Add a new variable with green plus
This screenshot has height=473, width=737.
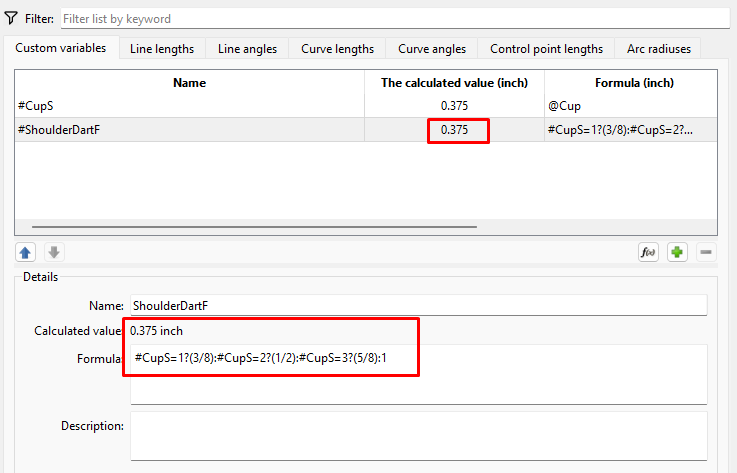[x=677, y=253]
